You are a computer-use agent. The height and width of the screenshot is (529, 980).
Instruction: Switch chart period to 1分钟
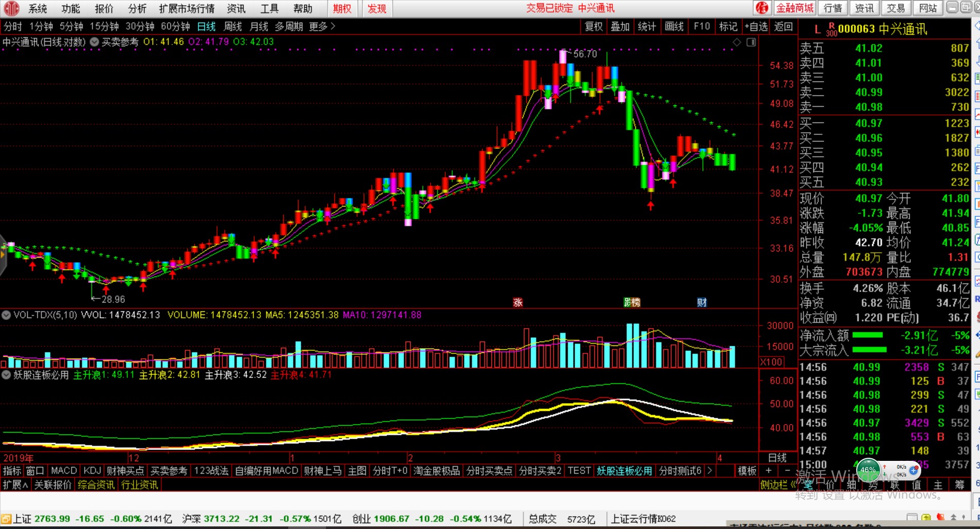(x=41, y=26)
